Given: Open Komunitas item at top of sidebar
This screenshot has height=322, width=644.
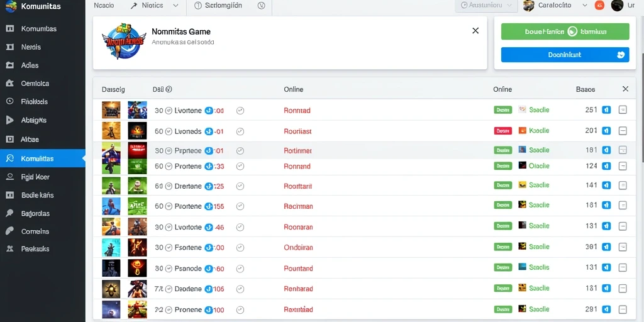Looking at the screenshot, I should point(38,29).
